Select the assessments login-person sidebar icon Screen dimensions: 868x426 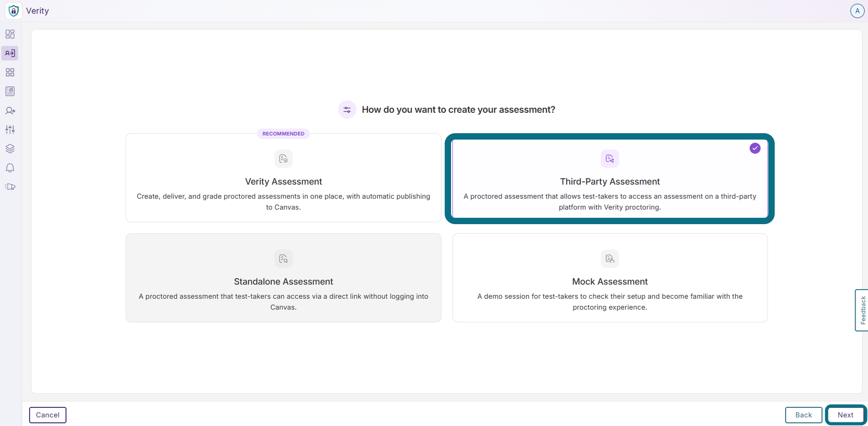(x=10, y=53)
